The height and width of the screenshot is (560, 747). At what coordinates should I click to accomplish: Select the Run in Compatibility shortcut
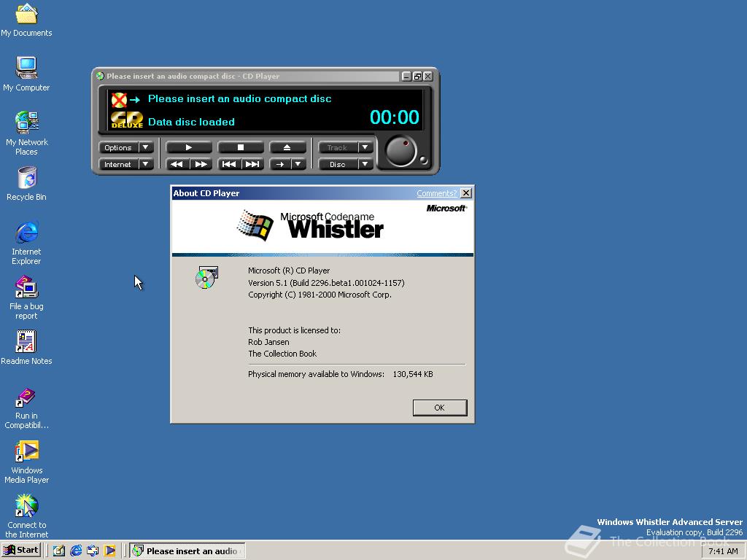[26, 408]
